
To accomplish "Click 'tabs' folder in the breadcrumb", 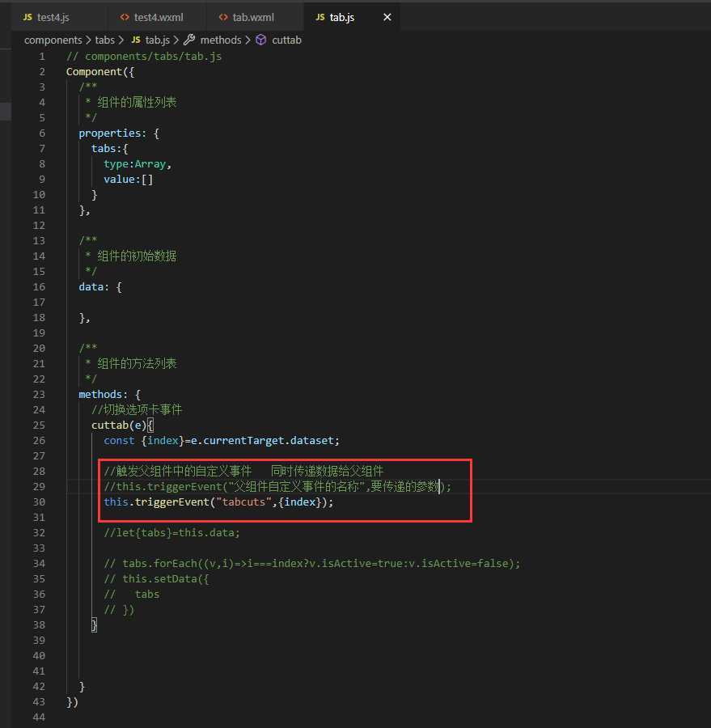I will click(105, 40).
